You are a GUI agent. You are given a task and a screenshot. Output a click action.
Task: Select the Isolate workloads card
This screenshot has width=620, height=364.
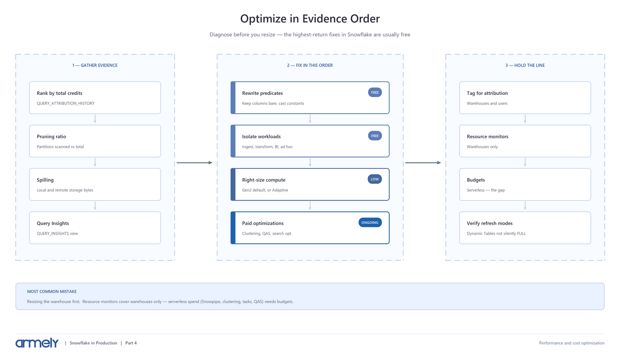pos(310,141)
